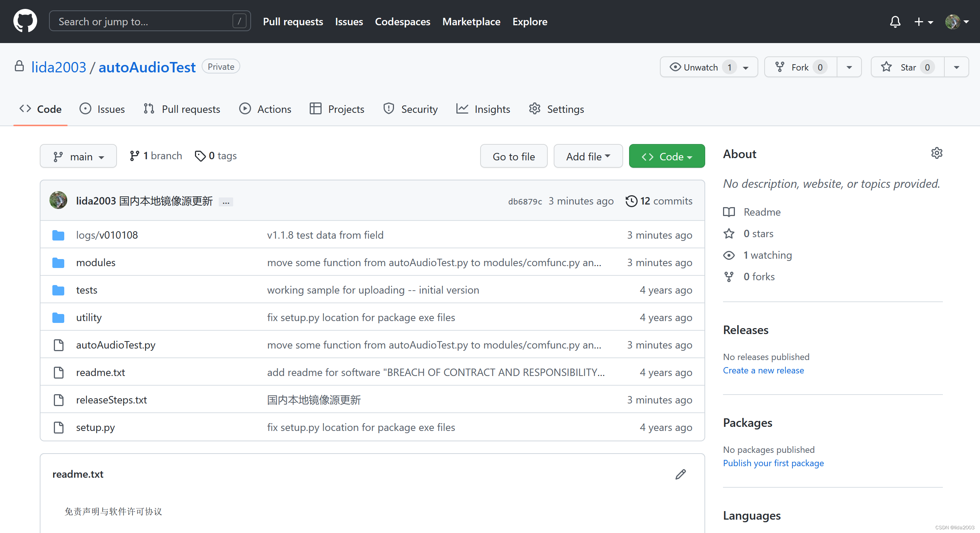Image resolution: width=980 pixels, height=533 pixels.
Task: Expand commit message ellipsis button
Action: tap(226, 202)
